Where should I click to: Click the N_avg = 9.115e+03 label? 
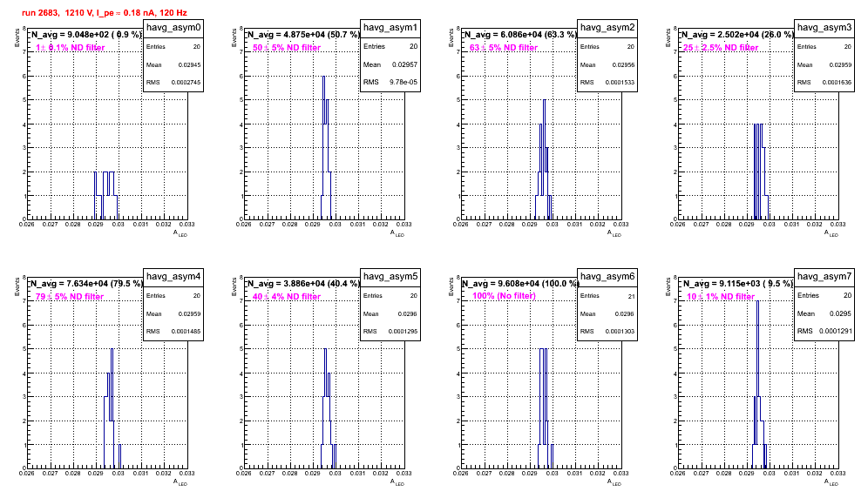click(737, 283)
